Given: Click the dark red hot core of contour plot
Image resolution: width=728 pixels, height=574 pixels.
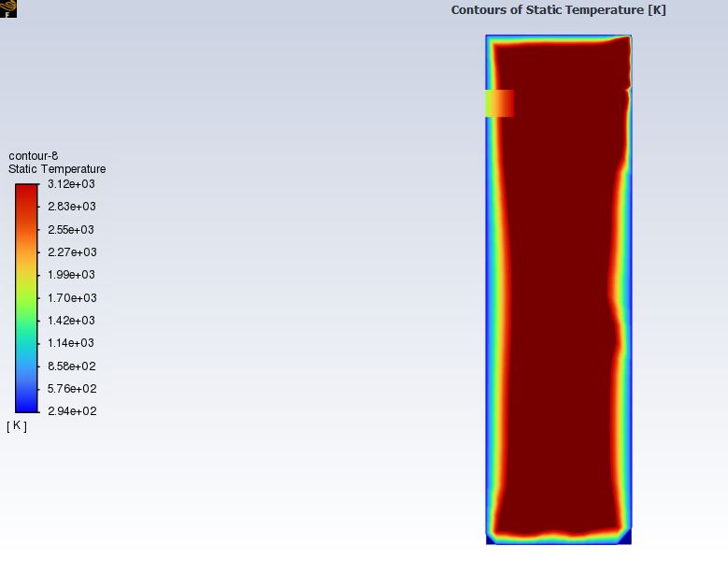Looking at the screenshot, I should click(x=562, y=288).
